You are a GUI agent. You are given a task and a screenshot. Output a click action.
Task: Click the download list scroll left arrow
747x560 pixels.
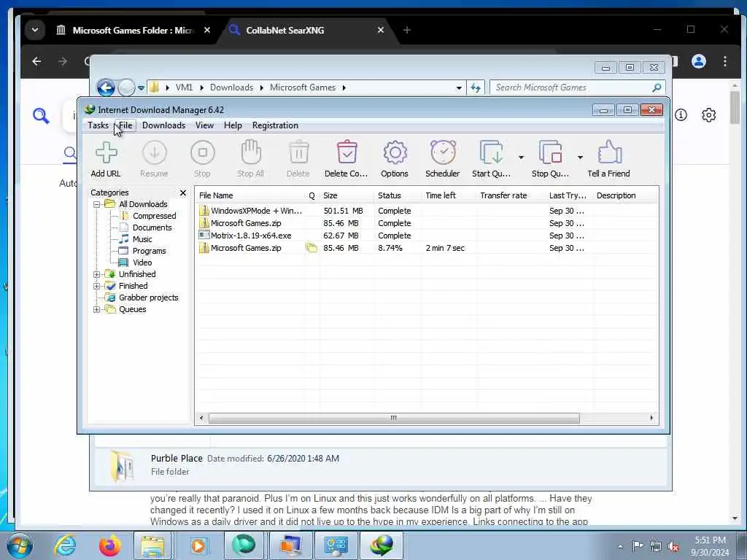point(201,418)
